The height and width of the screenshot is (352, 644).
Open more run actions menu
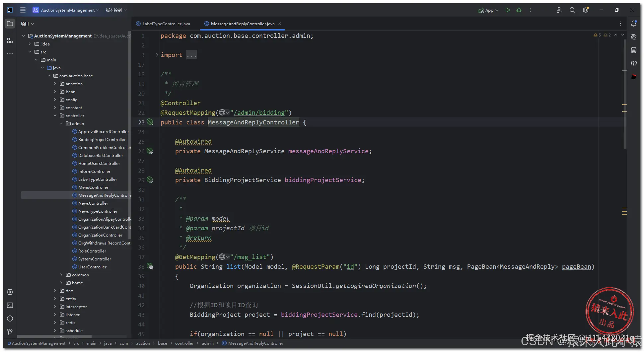(x=530, y=10)
